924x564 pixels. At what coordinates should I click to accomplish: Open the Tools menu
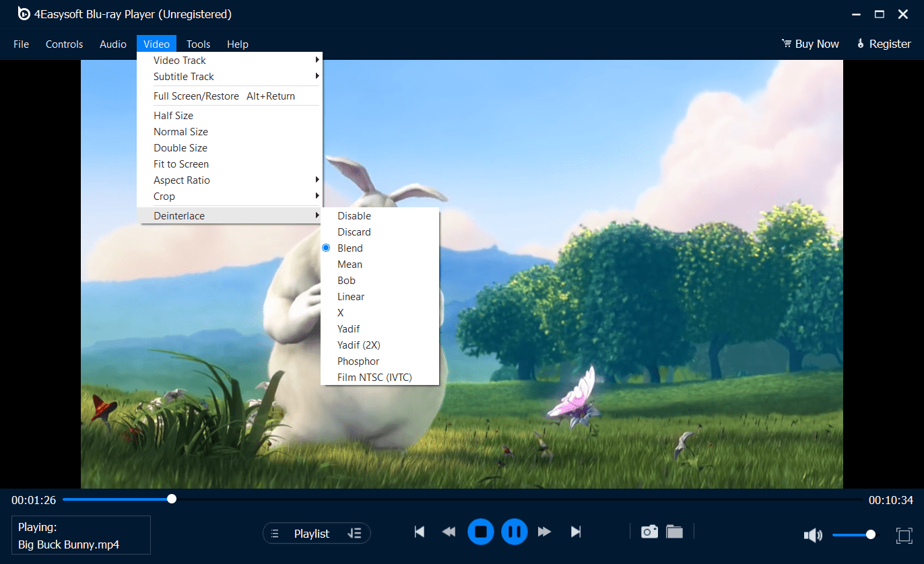click(198, 44)
